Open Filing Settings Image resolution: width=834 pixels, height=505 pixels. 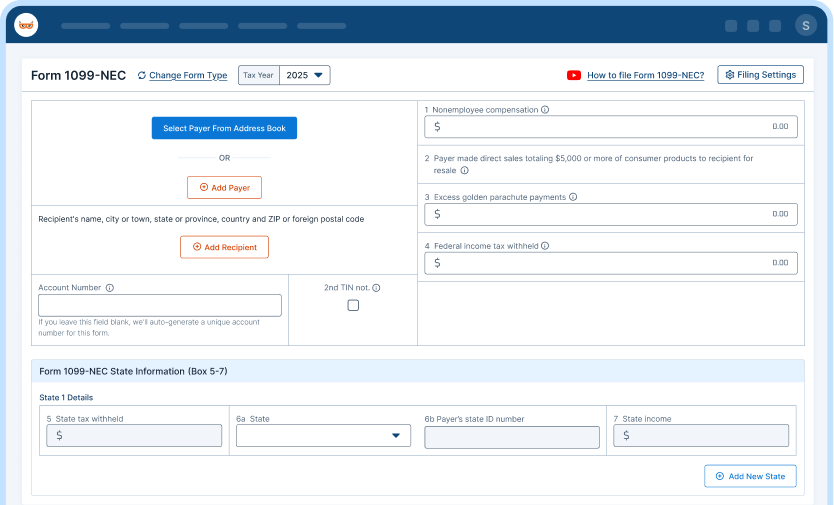click(761, 74)
